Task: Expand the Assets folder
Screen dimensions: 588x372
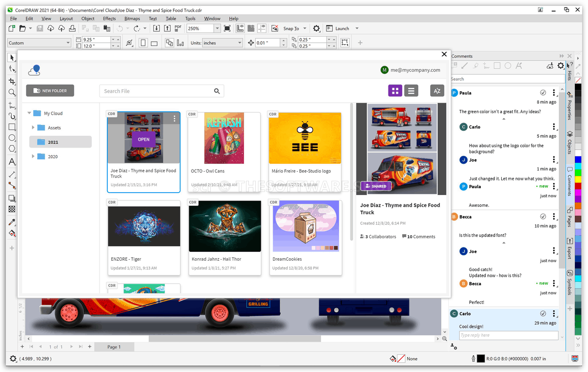Action: (33, 127)
